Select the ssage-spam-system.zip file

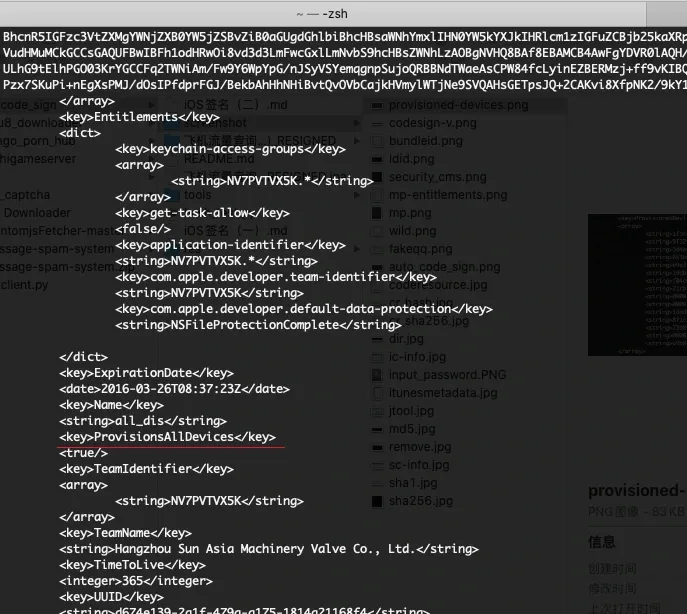coord(68,267)
